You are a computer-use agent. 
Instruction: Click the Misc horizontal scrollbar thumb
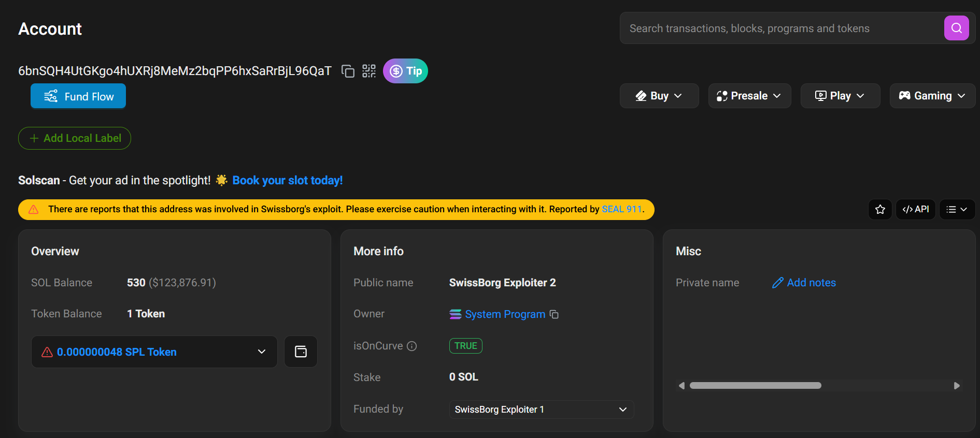tap(756, 386)
